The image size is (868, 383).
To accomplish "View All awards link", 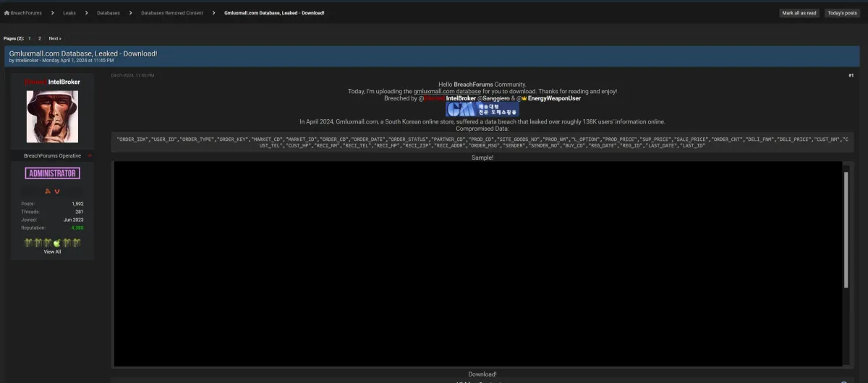I will tap(52, 252).
